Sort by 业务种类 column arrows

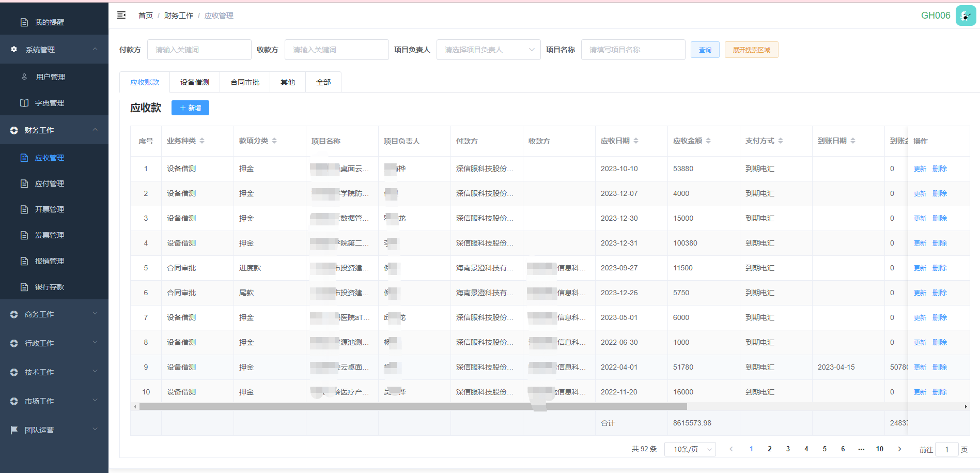202,141
